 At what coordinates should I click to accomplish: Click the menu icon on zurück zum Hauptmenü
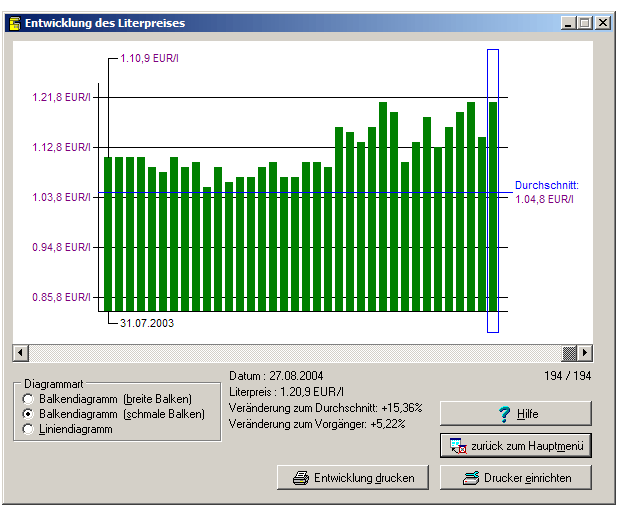[458, 446]
